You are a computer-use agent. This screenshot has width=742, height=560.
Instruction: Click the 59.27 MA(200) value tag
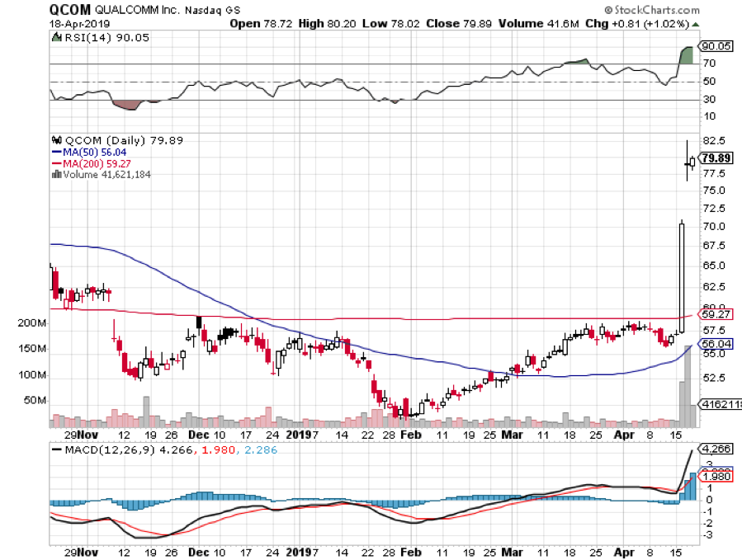pos(714,314)
